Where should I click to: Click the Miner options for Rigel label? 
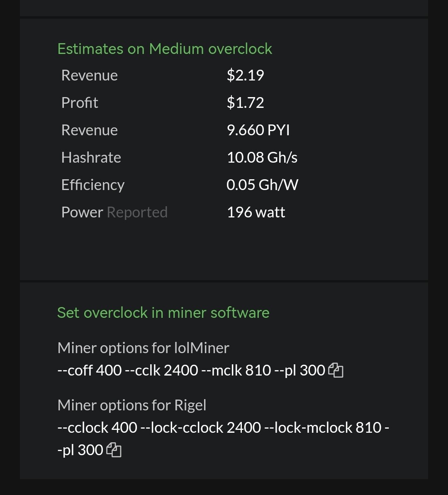(132, 405)
